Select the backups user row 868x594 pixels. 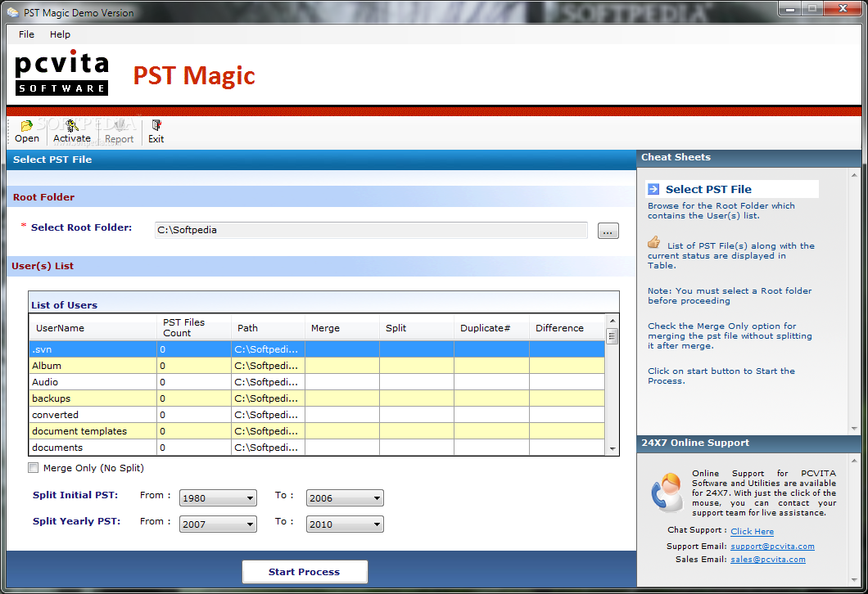317,398
